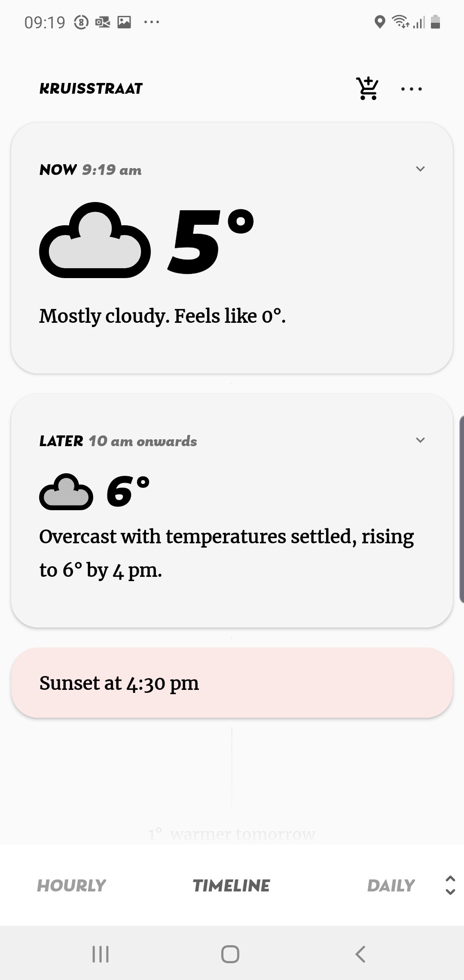
Task: Tap the overcast cloud icon in Later card
Action: pos(66,492)
